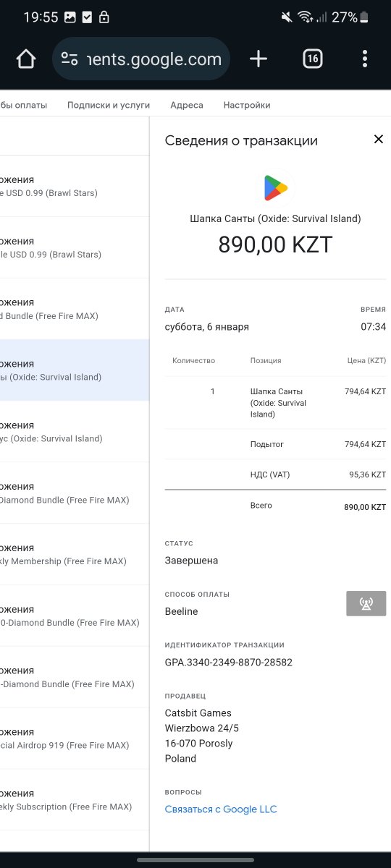Open the Настройки tab

[247, 105]
